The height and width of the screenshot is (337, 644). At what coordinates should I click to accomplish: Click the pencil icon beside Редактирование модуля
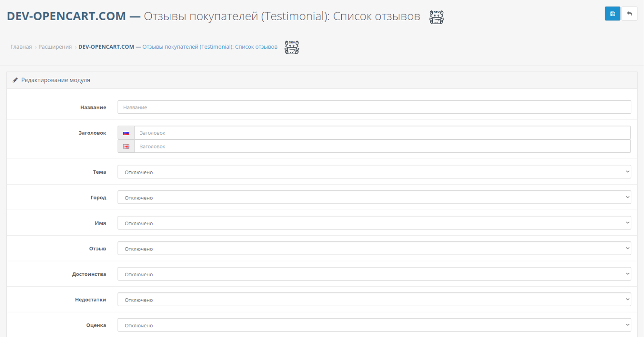[15, 80]
